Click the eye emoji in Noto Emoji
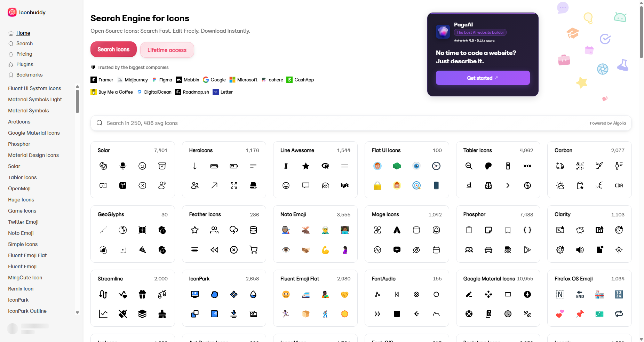644x342 pixels. pyautogui.click(x=286, y=250)
